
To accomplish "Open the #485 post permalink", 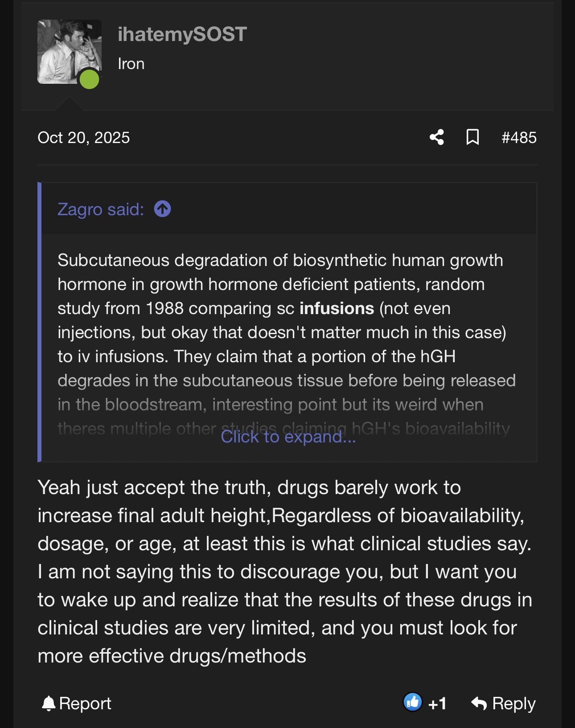I will coord(519,138).
